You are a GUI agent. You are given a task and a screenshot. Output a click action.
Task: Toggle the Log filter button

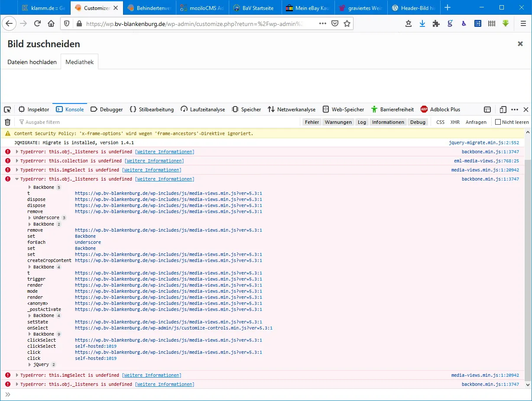click(362, 122)
